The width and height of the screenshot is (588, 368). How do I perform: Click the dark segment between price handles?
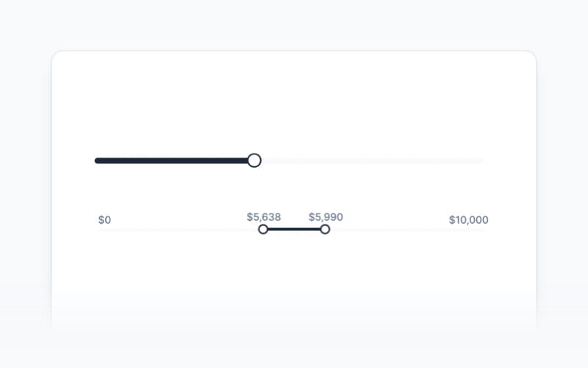(294, 230)
